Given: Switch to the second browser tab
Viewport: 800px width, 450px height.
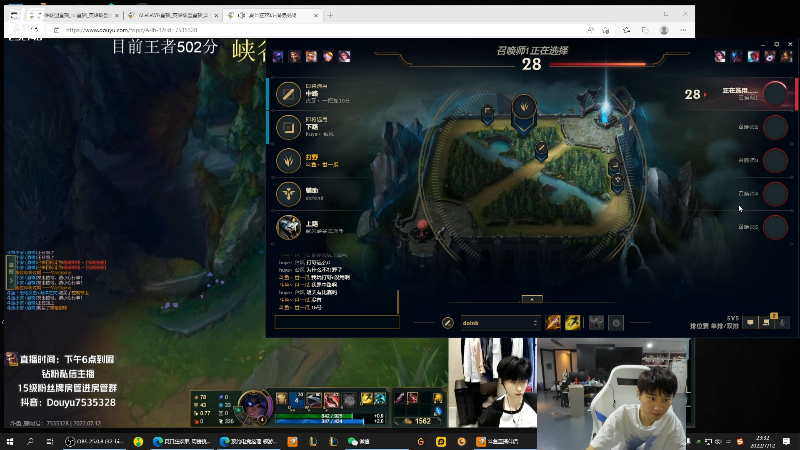Looking at the screenshot, I should [x=172, y=15].
